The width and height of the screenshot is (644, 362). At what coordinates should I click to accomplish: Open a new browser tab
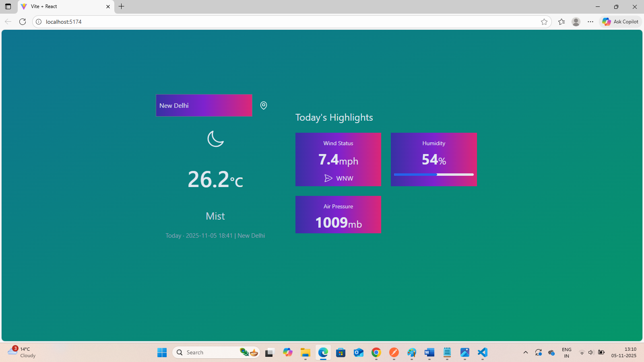click(x=121, y=6)
